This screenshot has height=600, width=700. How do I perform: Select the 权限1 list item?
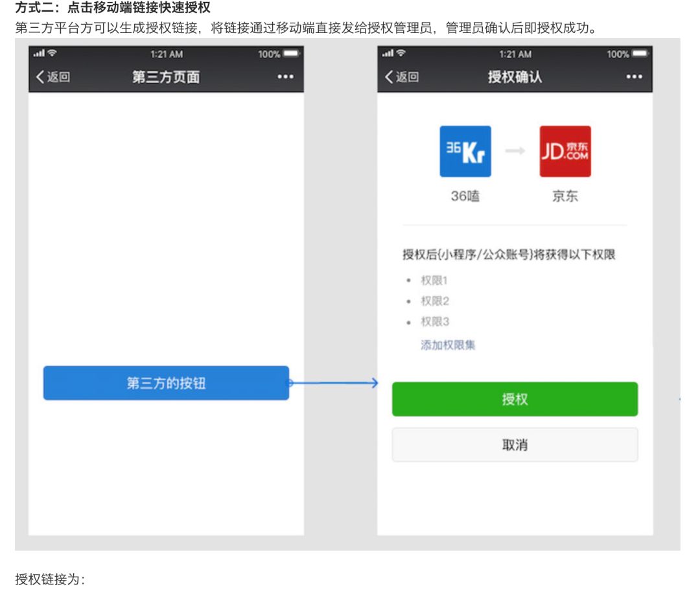coord(434,281)
